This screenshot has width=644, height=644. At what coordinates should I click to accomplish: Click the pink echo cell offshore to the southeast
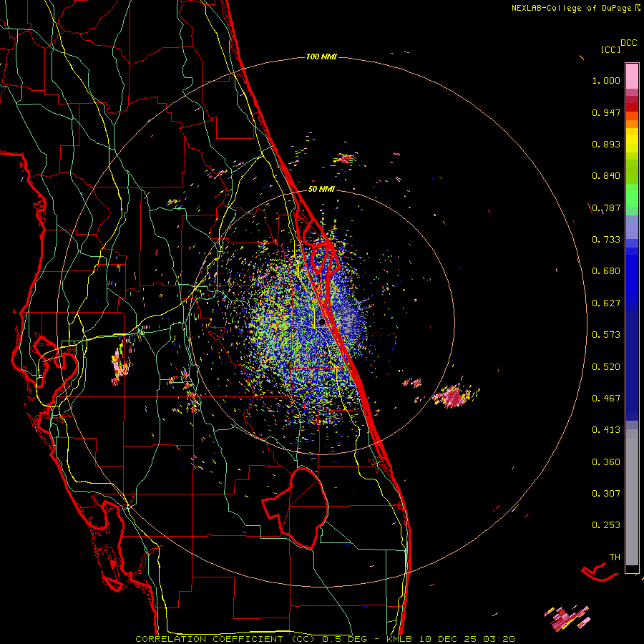click(x=455, y=396)
